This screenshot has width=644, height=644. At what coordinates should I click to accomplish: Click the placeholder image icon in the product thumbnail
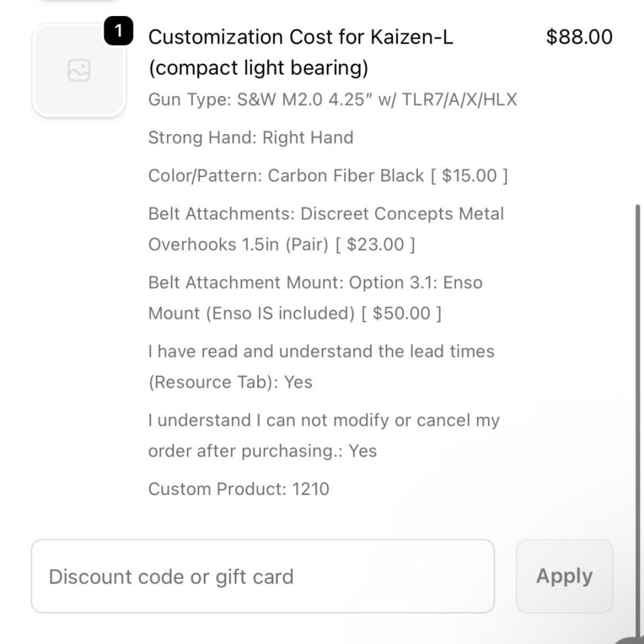tap(79, 70)
